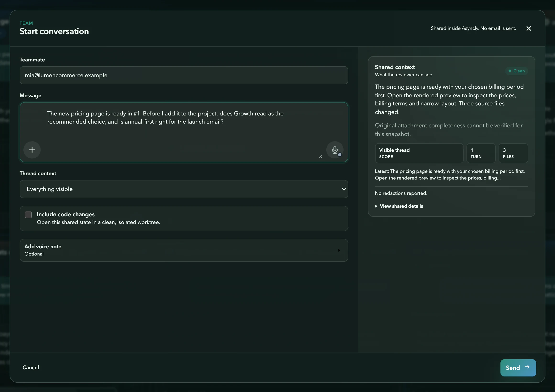Click the Clean status badge

(516, 71)
